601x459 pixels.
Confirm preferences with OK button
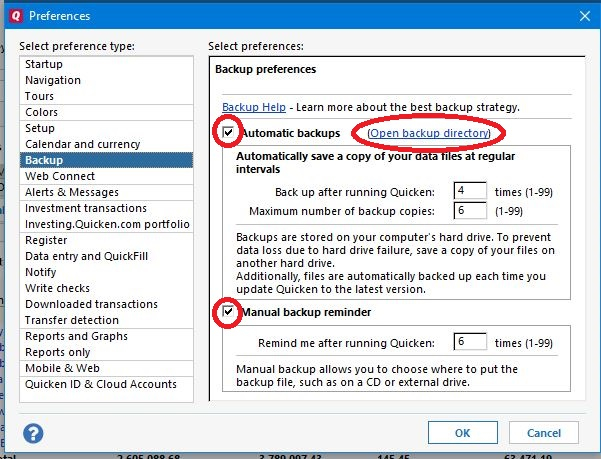[463, 433]
